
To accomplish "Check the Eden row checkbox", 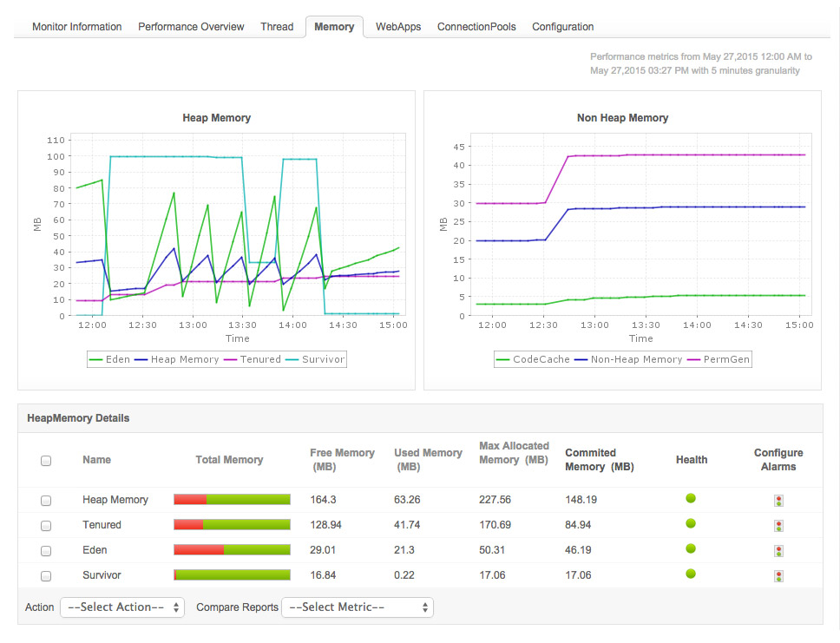I will point(46,551).
